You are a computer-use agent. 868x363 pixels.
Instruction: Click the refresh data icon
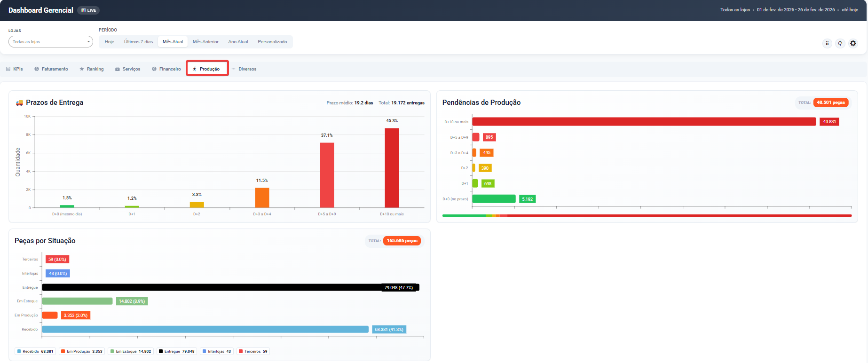coord(840,43)
